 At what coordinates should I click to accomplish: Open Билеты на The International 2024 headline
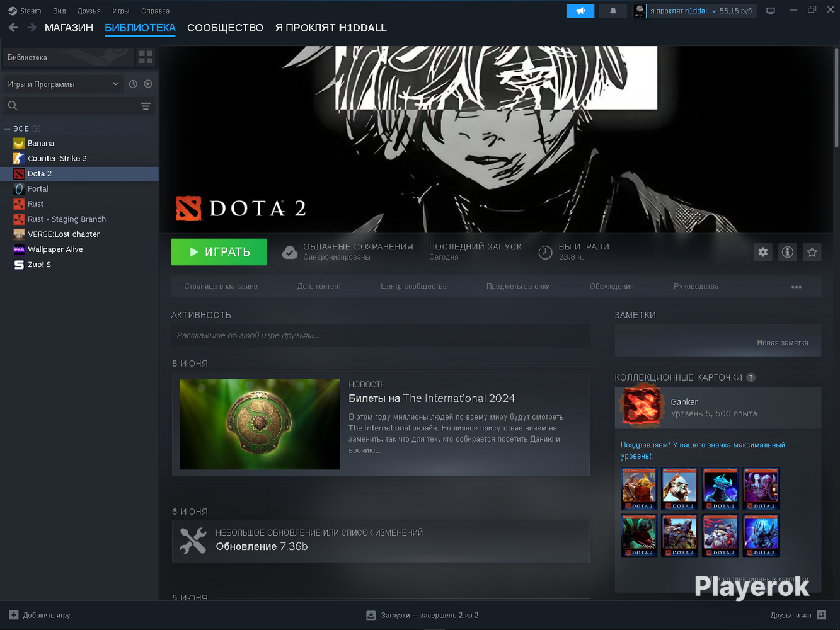432,398
